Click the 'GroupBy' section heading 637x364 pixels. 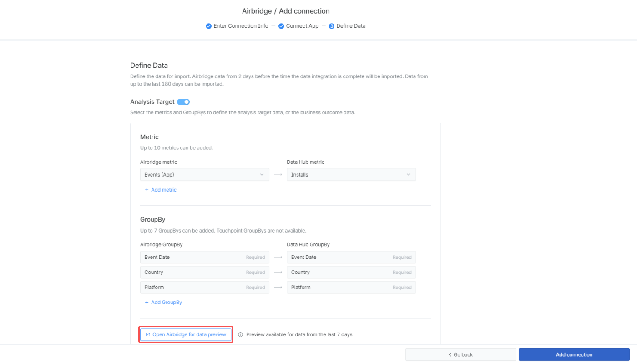click(x=152, y=219)
